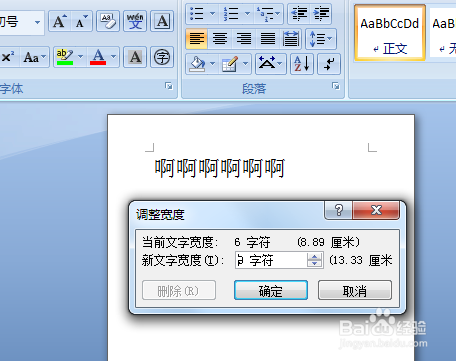The width and height of the screenshot is (456, 361).
Task: Toggle Show/Hide paragraph marks
Action: 329,64
